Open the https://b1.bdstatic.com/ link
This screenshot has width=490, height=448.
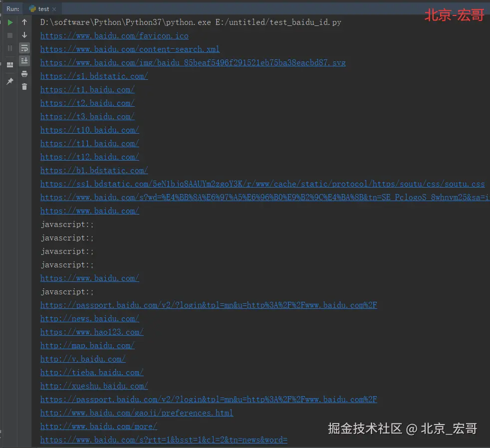(x=94, y=170)
